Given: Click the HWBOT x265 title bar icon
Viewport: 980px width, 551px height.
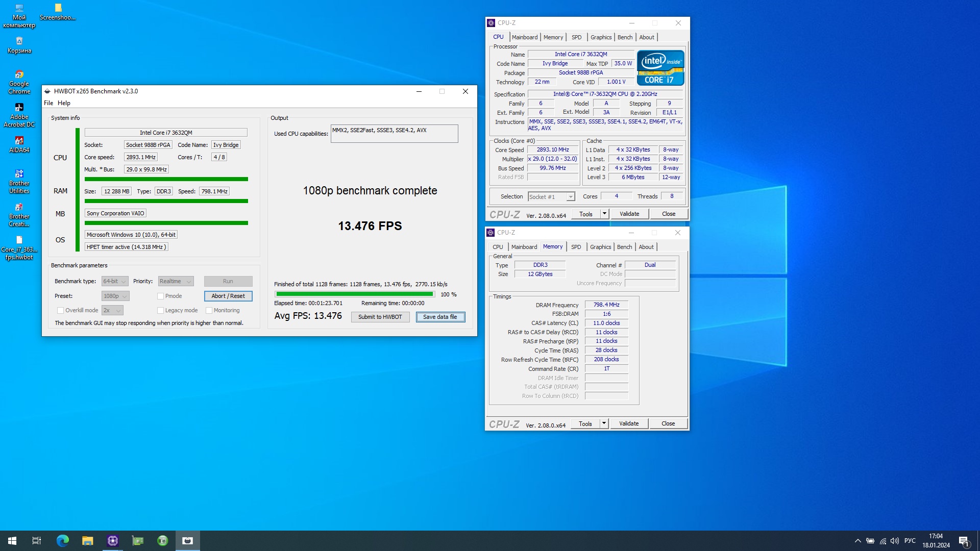Looking at the screenshot, I should pyautogui.click(x=47, y=91).
